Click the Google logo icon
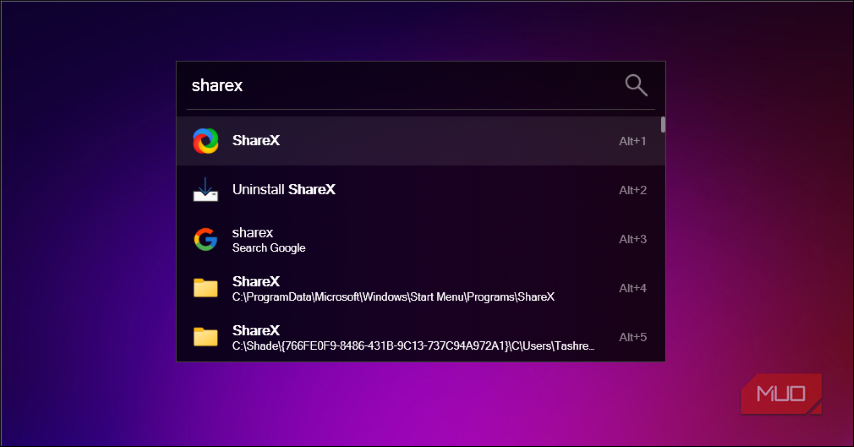854x447 pixels. pos(206,239)
